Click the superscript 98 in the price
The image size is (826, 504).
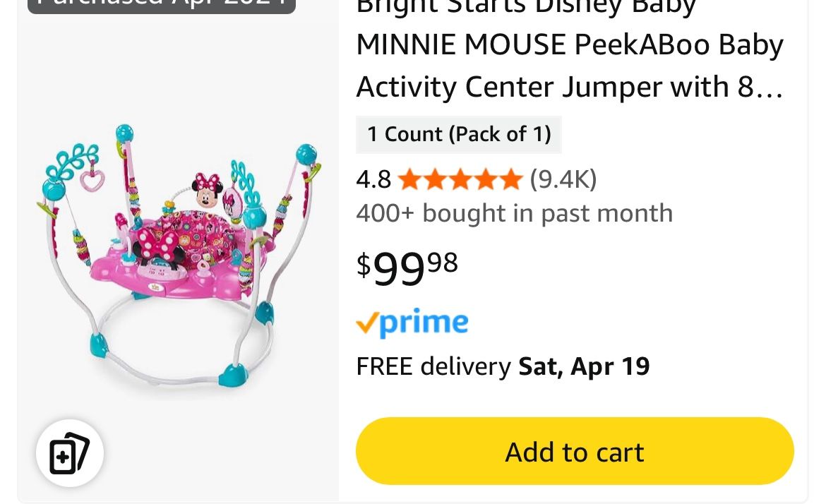(x=442, y=261)
